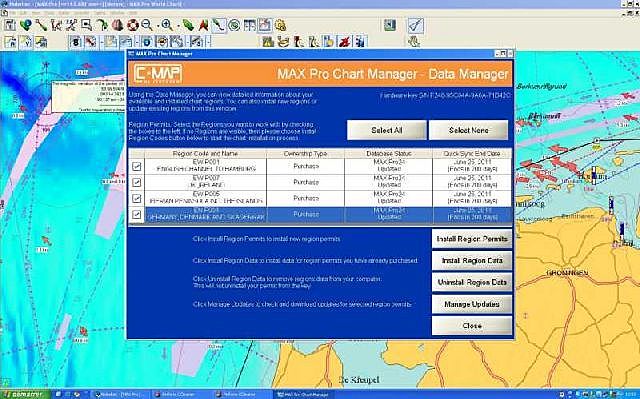The height and width of the screenshot is (399, 640).
Task: Toggle checkbox for region EW-P001
Action: pos(136,166)
